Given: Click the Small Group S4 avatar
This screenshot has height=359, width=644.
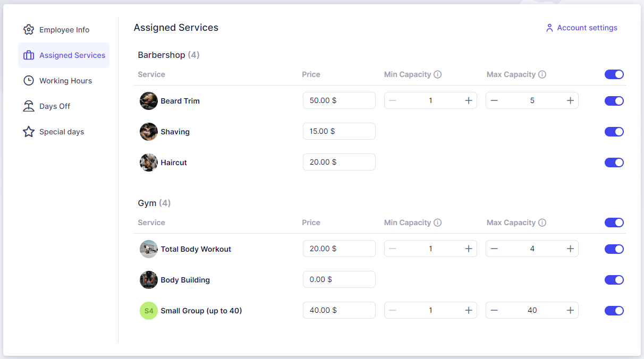Looking at the screenshot, I should coord(148,311).
